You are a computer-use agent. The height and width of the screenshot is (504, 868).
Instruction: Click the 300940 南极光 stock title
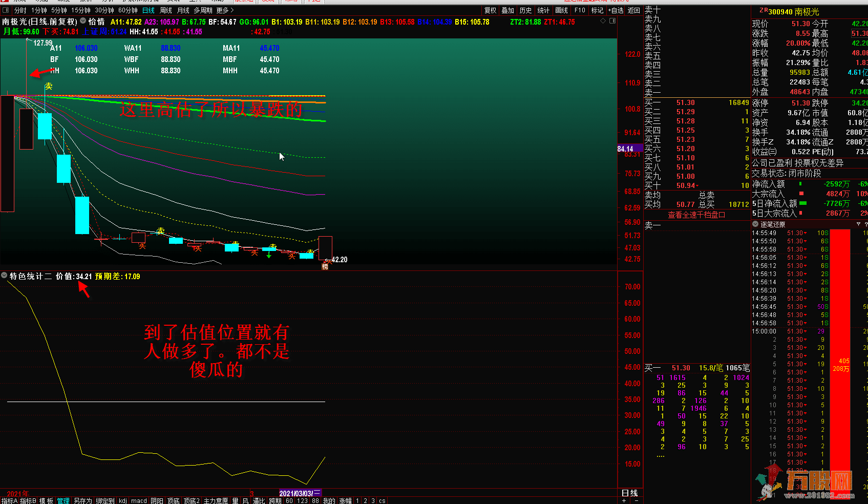tap(794, 11)
